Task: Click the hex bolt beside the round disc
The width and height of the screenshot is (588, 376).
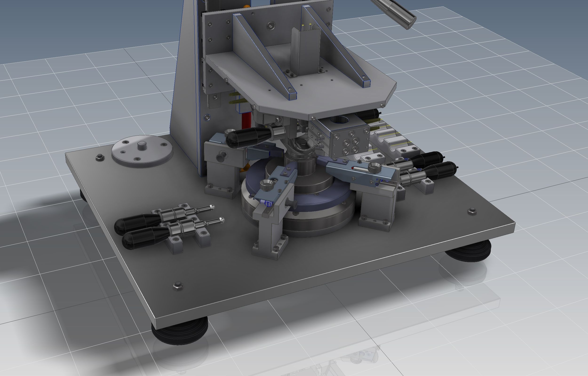Action: [x=99, y=157]
